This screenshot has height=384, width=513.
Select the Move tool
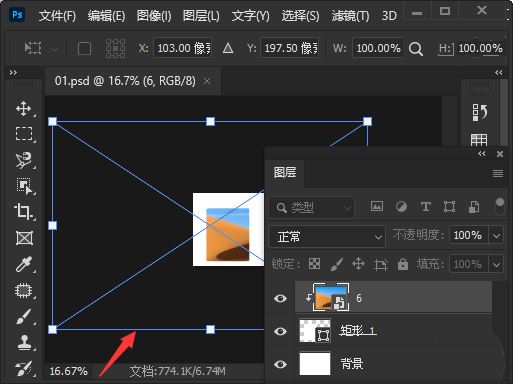pos(24,109)
